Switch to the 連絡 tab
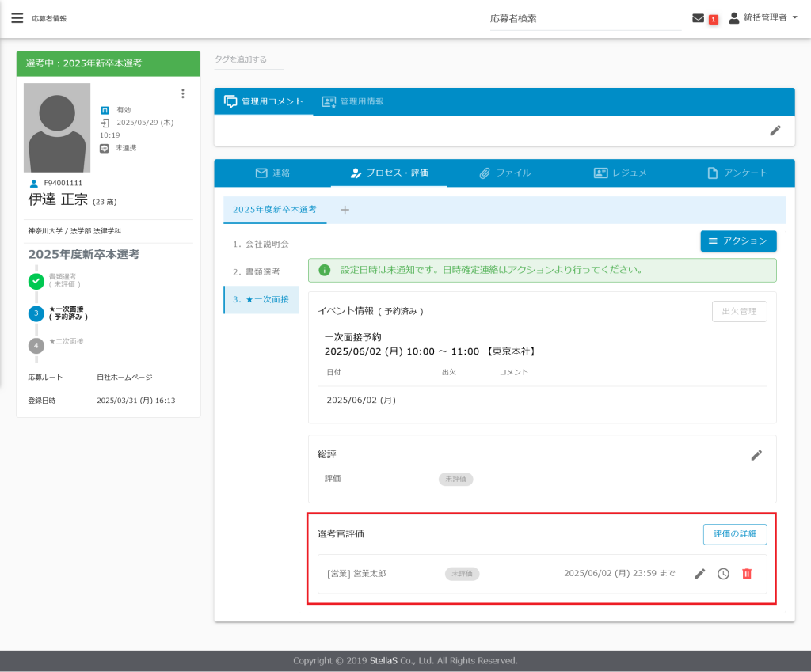Image resolution: width=811 pixels, height=672 pixels. [x=272, y=173]
